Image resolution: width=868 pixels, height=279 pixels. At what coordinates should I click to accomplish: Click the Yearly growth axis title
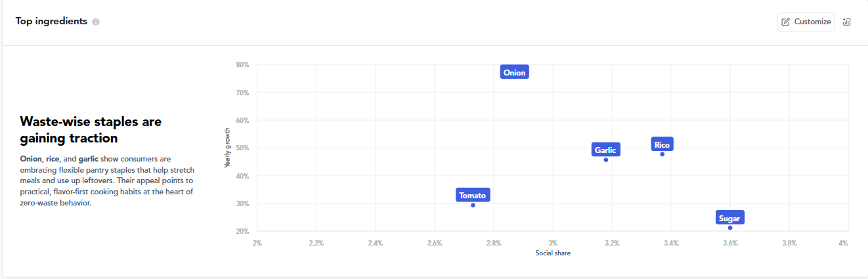(228, 148)
